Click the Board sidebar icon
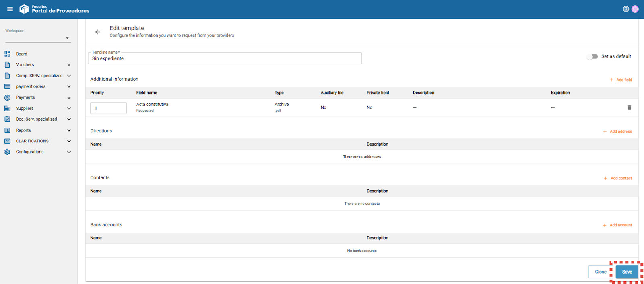 coord(7,54)
